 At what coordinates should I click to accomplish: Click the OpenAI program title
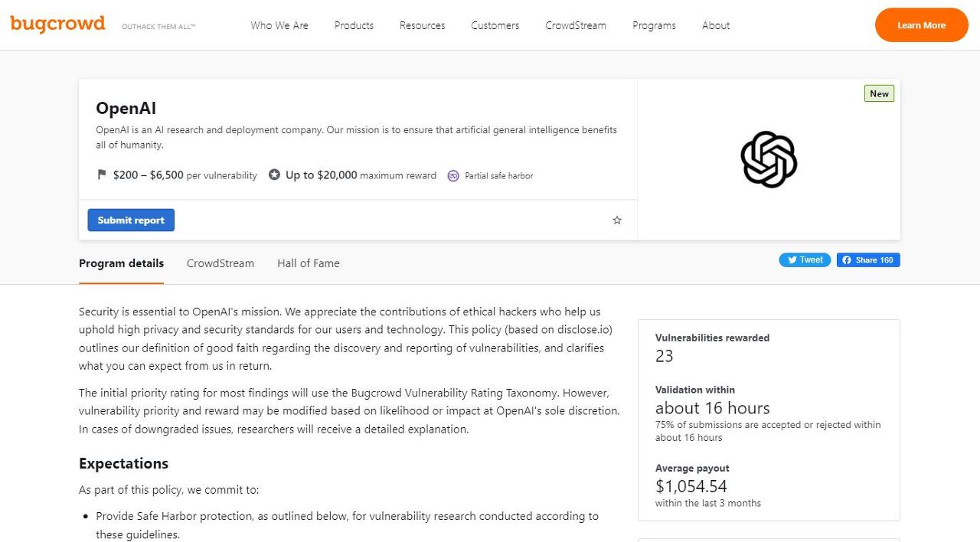point(126,109)
